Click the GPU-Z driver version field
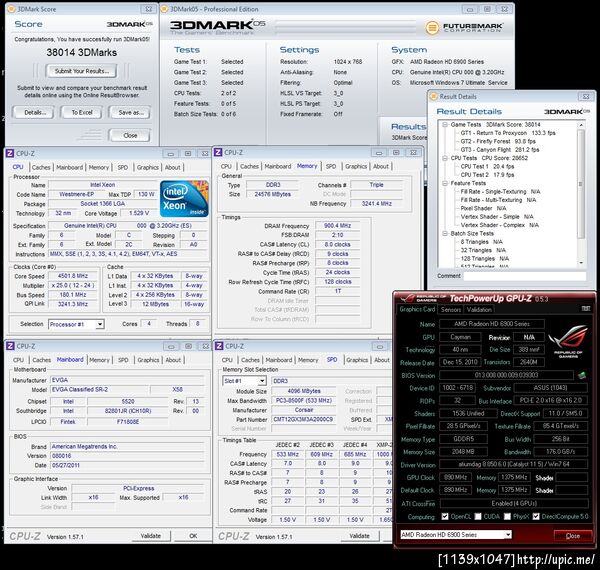 pyautogui.click(x=514, y=464)
